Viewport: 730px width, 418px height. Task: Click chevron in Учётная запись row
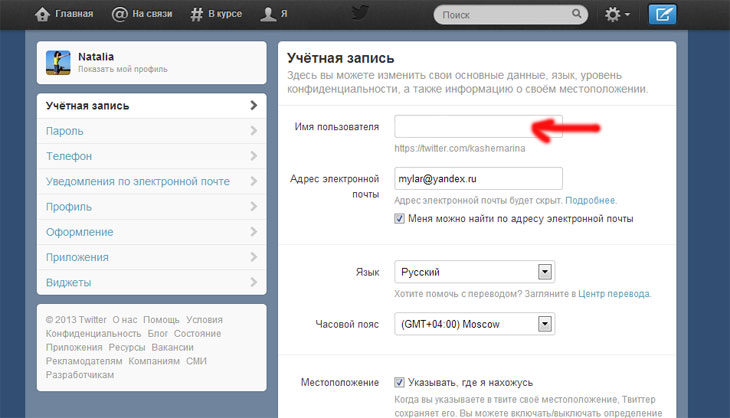tap(254, 106)
